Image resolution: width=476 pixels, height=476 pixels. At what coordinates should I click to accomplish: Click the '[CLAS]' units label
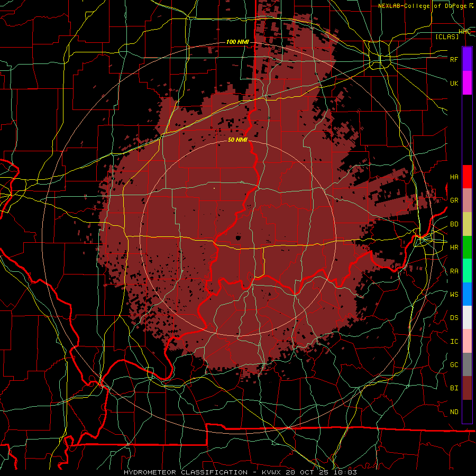tap(447, 36)
